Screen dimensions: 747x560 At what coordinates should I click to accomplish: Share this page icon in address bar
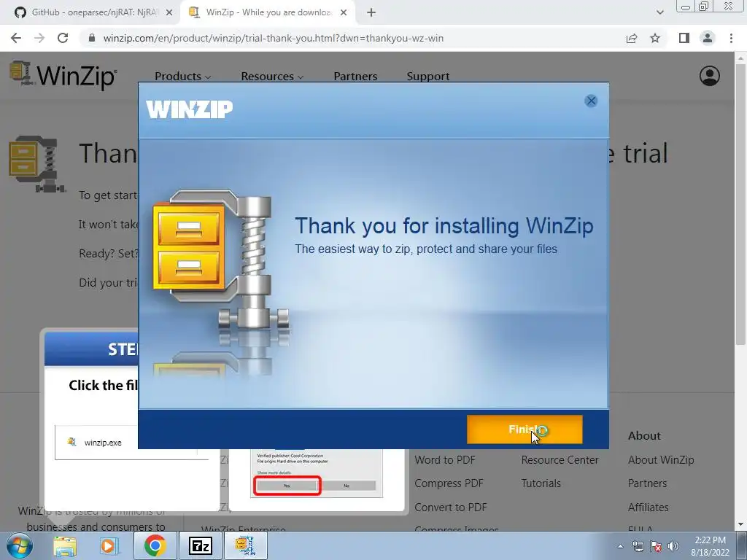632,38
